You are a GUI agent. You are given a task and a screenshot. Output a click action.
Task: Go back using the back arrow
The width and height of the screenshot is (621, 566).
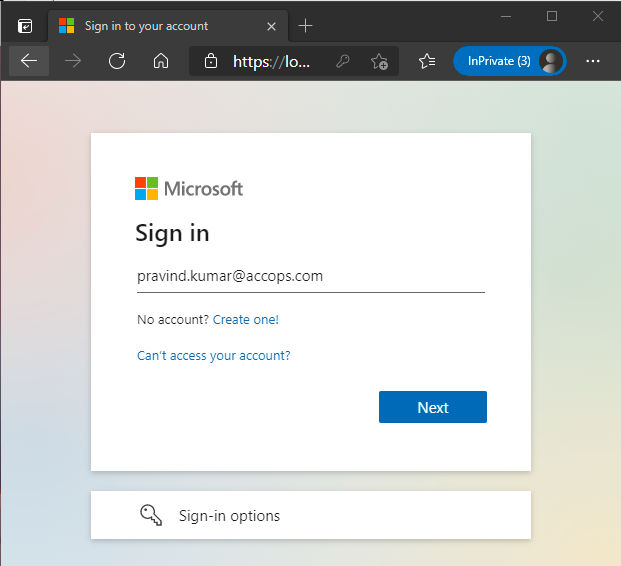(29, 61)
